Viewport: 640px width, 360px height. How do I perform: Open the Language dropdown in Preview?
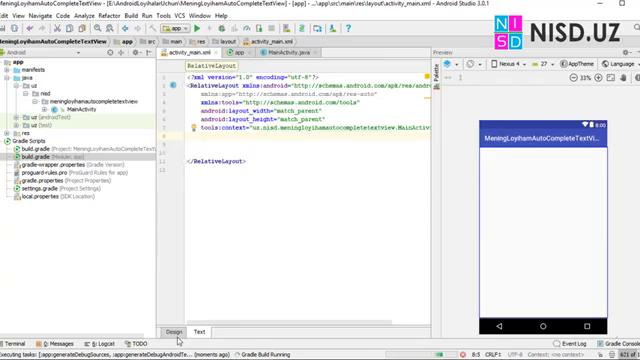[x=620, y=64]
